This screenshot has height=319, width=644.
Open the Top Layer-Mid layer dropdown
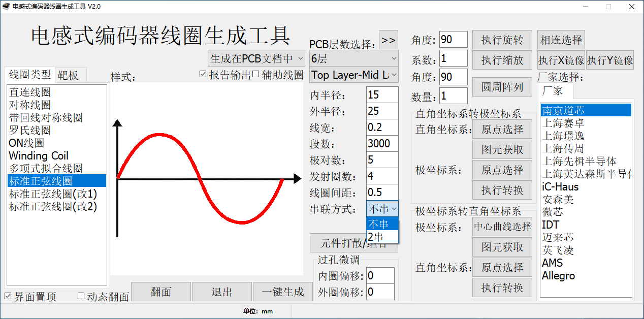353,75
